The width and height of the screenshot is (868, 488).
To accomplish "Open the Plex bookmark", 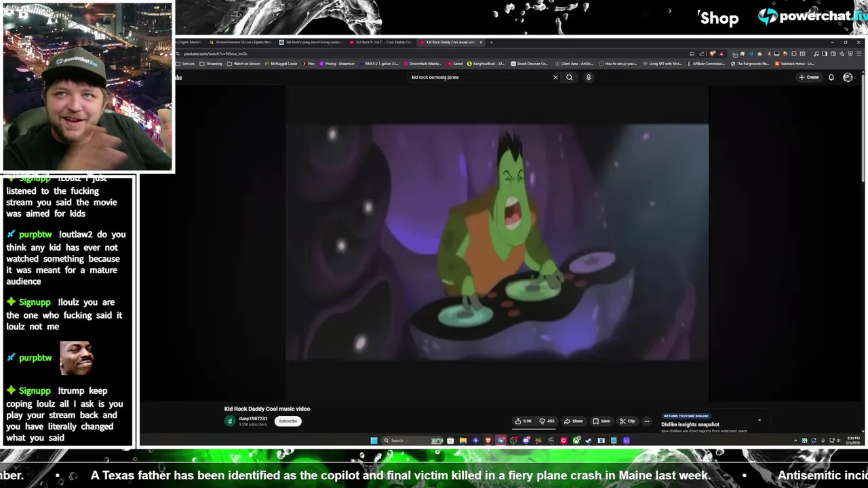I will 309,64.
